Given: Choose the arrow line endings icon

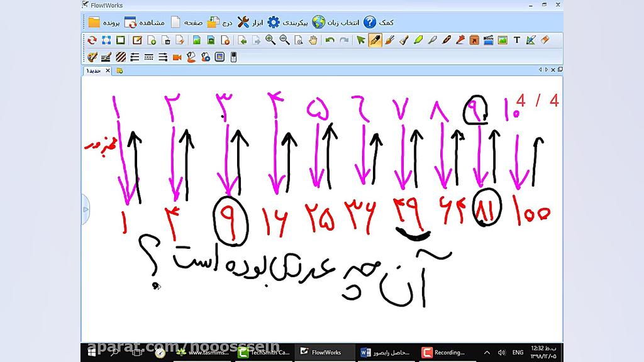Looking at the screenshot, I should tap(163, 57).
